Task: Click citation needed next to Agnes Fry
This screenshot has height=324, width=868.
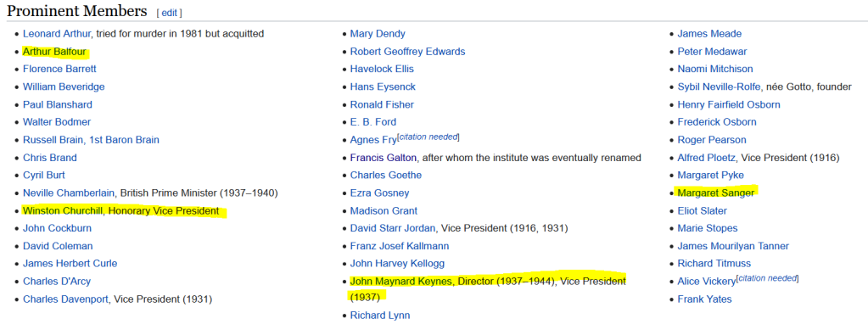Action: tap(428, 137)
